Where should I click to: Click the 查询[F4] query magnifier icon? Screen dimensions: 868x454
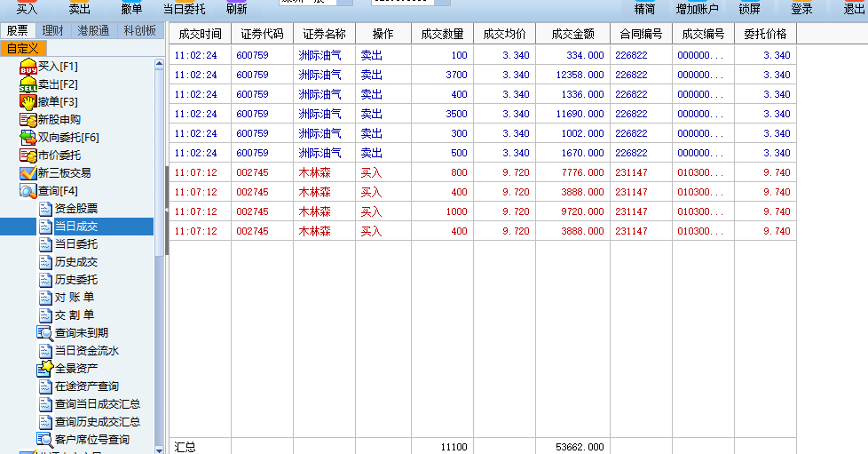28,191
